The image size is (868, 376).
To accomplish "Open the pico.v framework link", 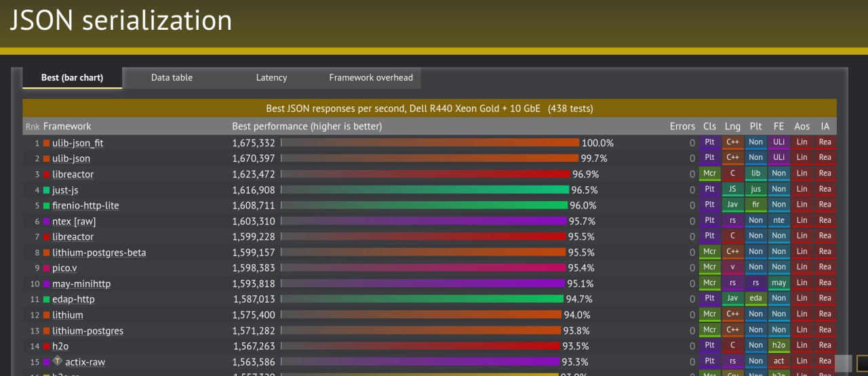I will coord(64,268).
